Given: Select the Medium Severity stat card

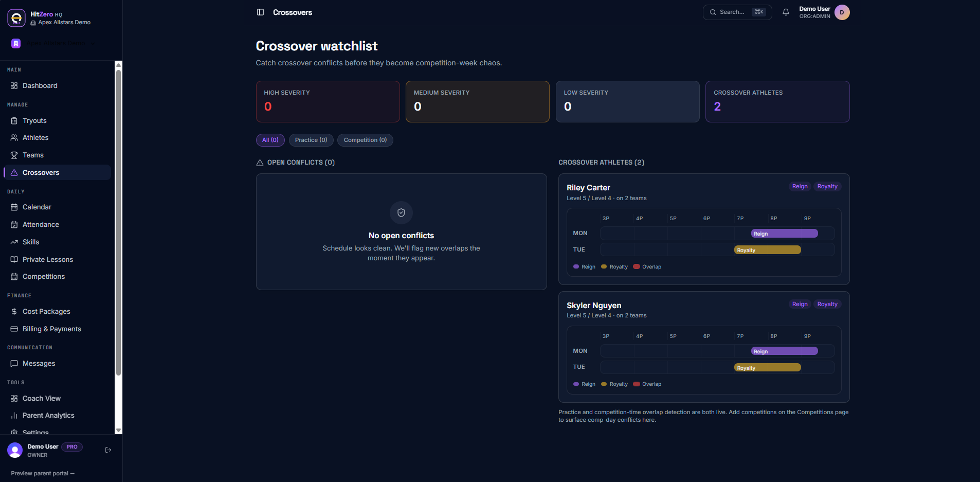Looking at the screenshot, I should [x=477, y=101].
